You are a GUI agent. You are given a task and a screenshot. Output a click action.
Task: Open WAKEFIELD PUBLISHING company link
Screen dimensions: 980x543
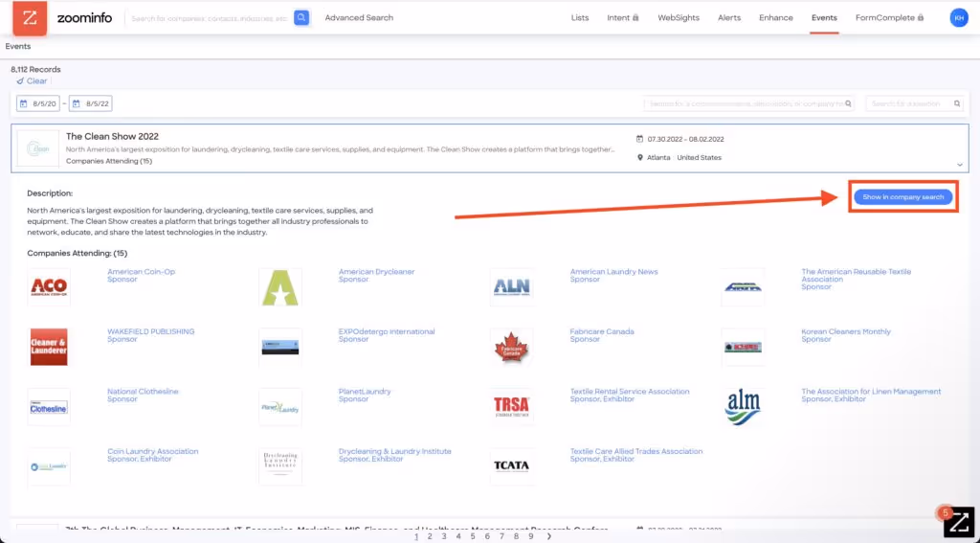150,331
